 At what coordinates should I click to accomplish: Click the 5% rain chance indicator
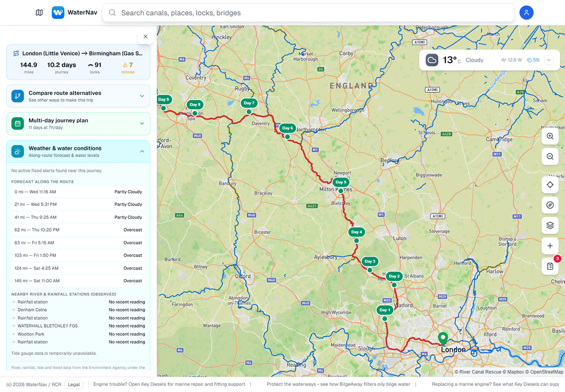point(533,60)
